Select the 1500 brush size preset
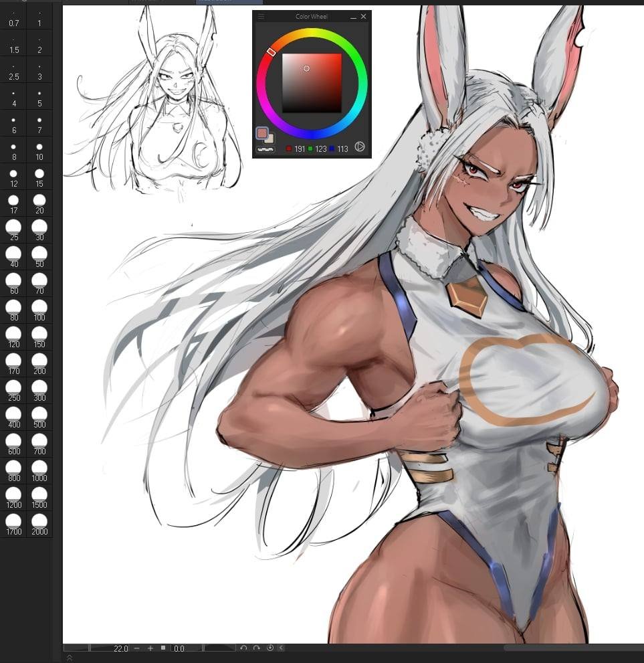Viewport: 644px width, 663px height. 39,497
